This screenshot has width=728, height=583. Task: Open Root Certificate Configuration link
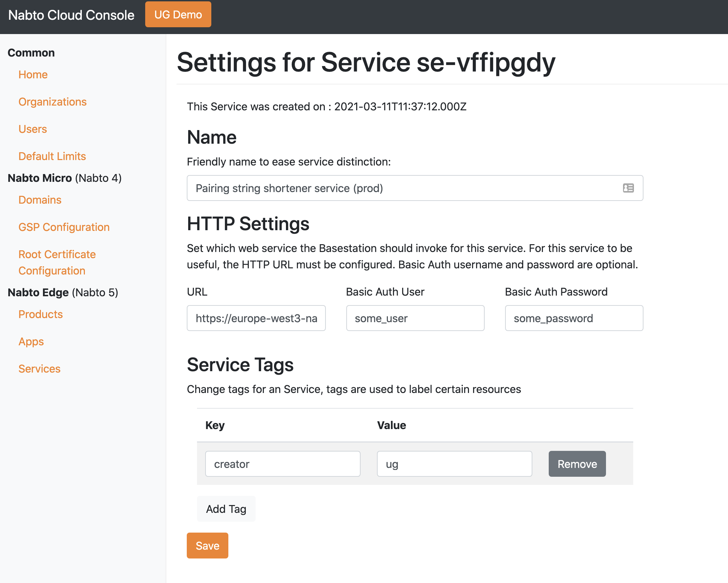(57, 263)
